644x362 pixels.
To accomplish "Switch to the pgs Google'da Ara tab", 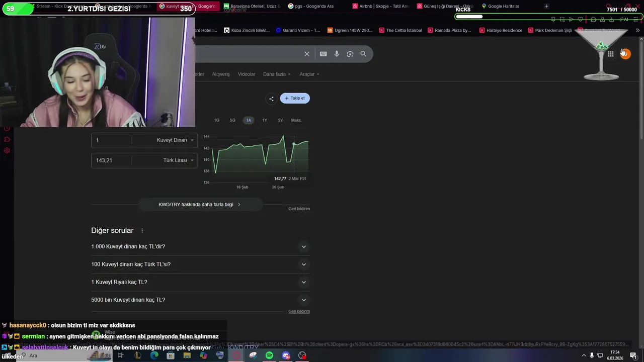I will (316, 6).
